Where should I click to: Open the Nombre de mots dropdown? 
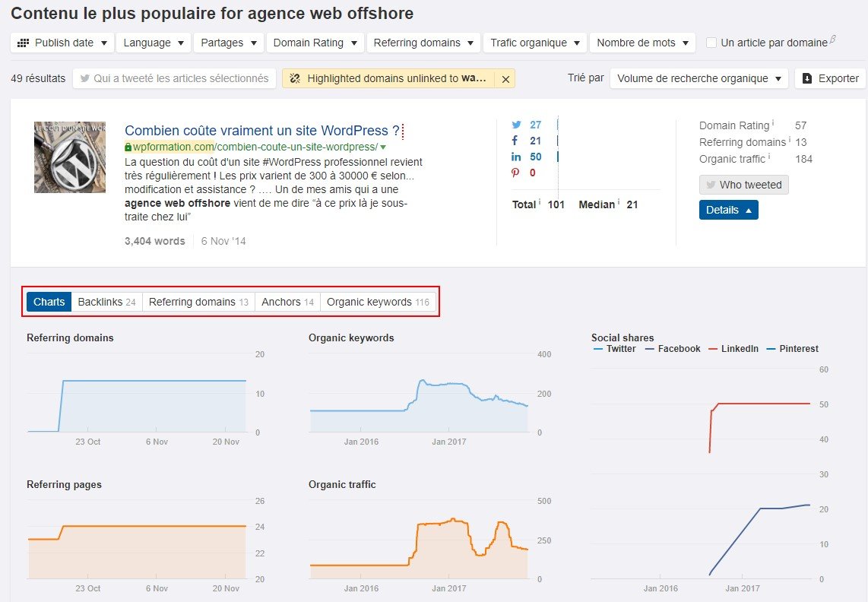(642, 43)
